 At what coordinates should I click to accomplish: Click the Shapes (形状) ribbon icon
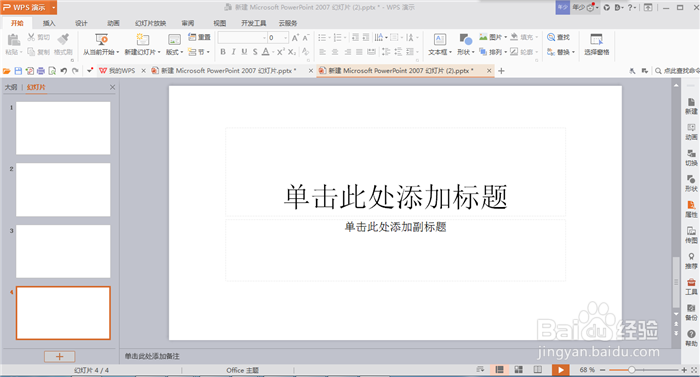[466, 39]
